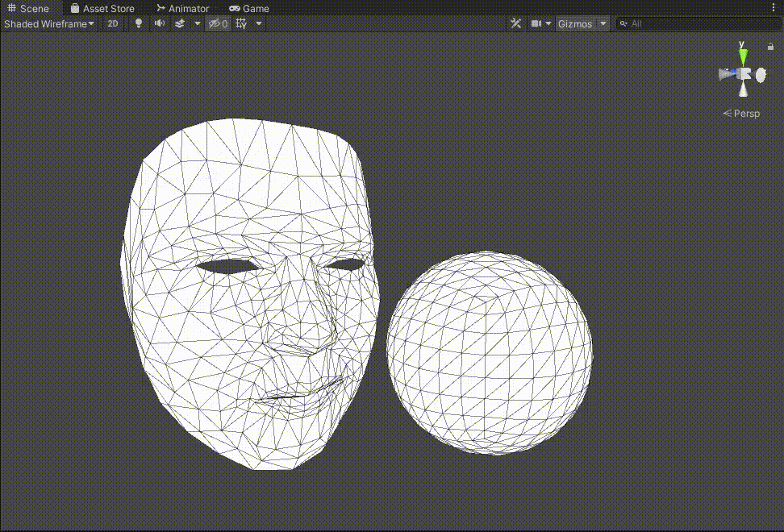The height and width of the screenshot is (532, 784).
Task: Open component editor tools wrench icon
Action: pos(516,23)
